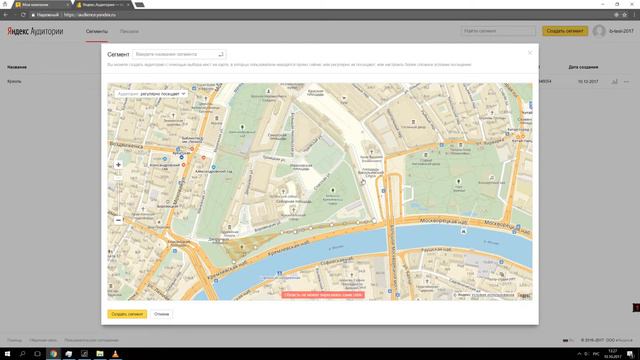
Task: Click yellow create segment button in dialog
Action: (127, 314)
